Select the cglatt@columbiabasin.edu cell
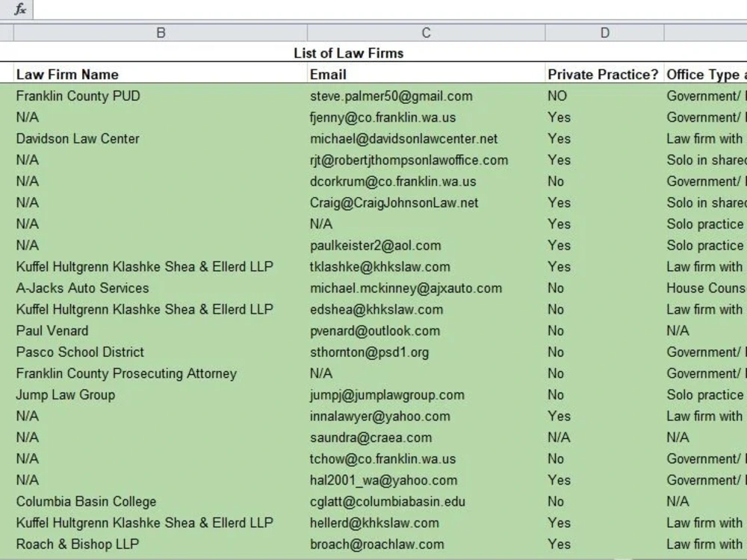 tap(426, 502)
